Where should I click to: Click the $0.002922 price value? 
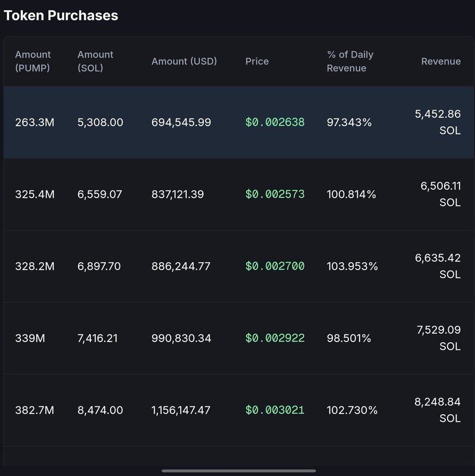click(275, 339)
